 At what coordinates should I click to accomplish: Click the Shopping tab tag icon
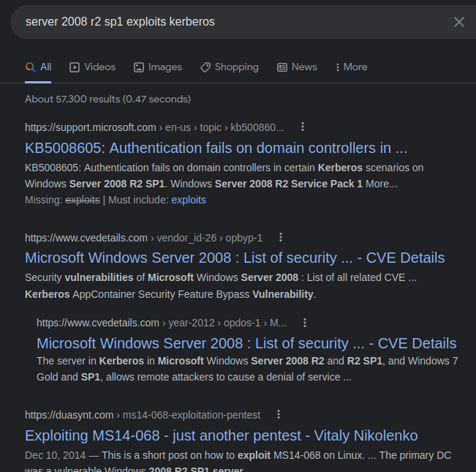pos(205,67)
